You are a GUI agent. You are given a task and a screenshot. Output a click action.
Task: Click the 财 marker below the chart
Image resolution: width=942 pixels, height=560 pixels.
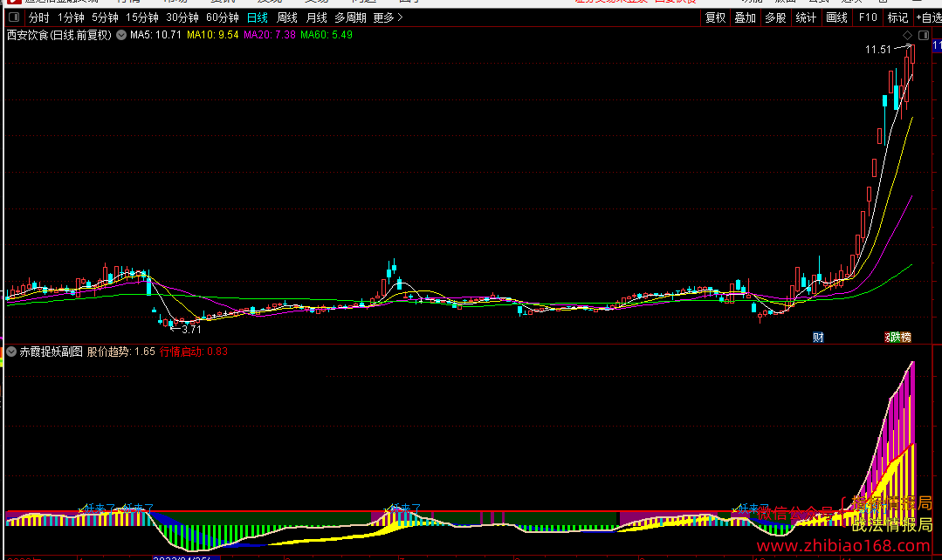[x=818, y=338]
